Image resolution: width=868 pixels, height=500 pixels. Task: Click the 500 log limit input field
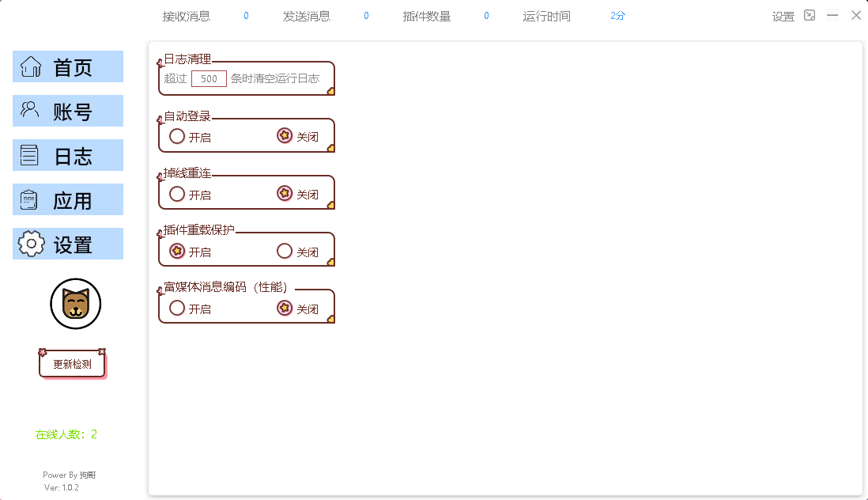click(x=209, y=78)
